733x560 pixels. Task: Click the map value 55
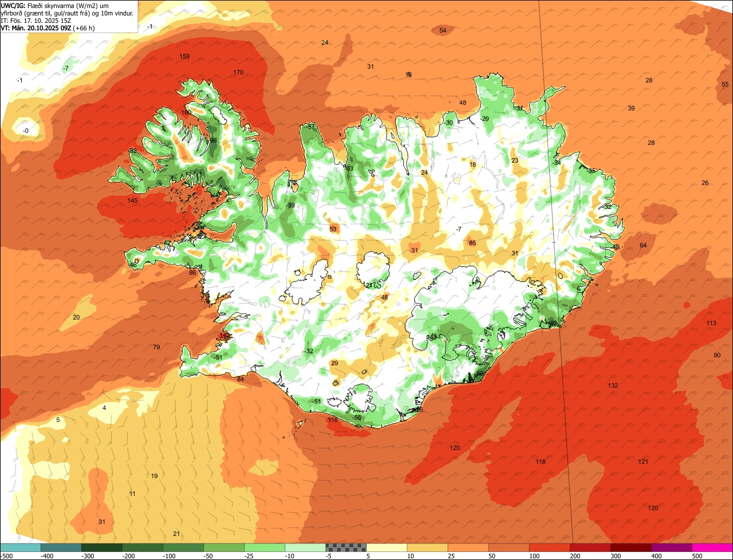(725, 84)
